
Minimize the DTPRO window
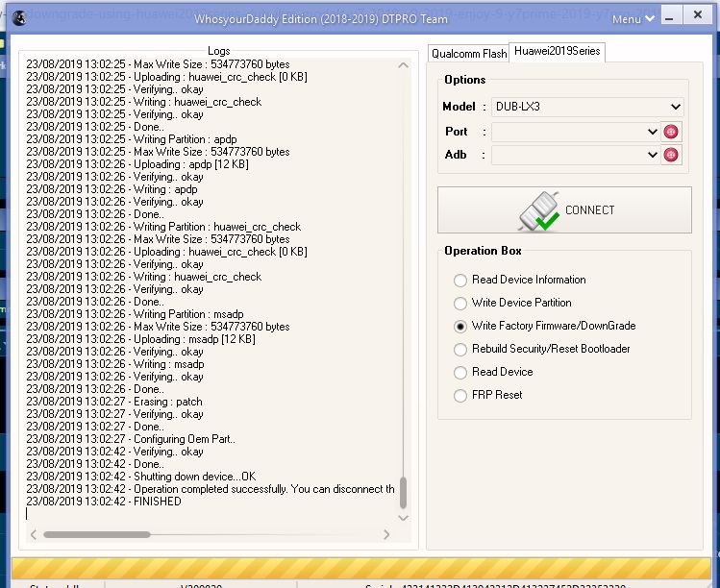pyautogui.click(x=670, y=15)
